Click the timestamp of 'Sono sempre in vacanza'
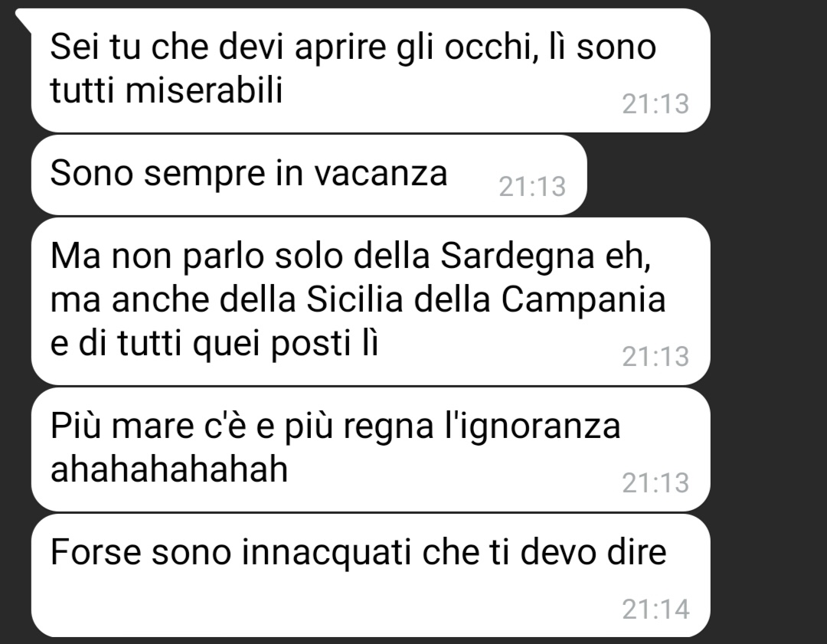The height and width of the screenshot is (644, 827). coord(532,186)
